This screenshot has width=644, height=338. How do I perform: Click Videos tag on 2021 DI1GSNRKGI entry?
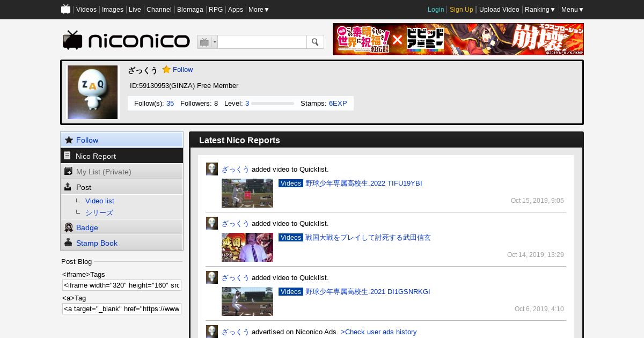point(291,291)
